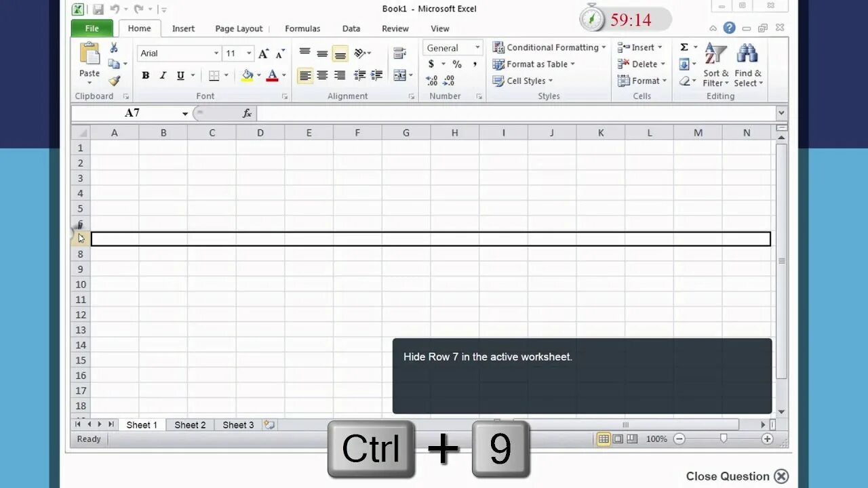This screenshot has width=868, height=488.
Task: Switch to the Insert ribbon tab
Action: point(183,28)
